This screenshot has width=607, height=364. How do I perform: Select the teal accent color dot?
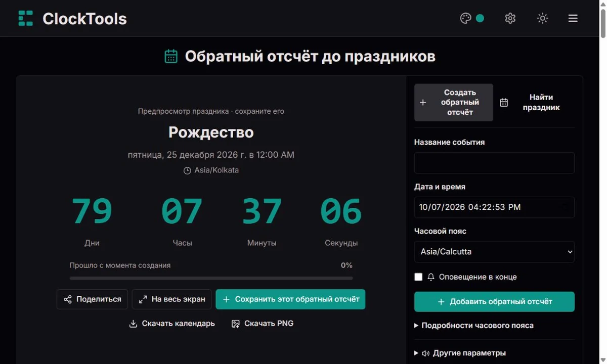pos(480,18)
